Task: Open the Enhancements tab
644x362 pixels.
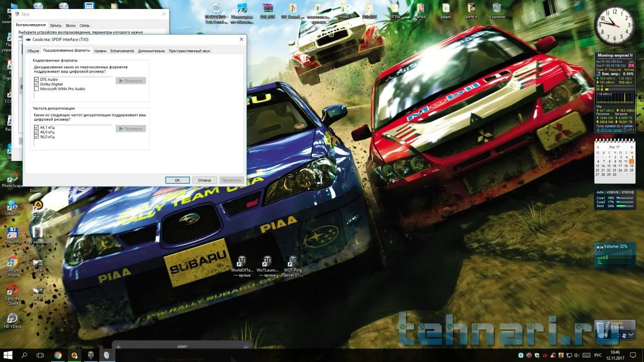Action: [122, 51]
